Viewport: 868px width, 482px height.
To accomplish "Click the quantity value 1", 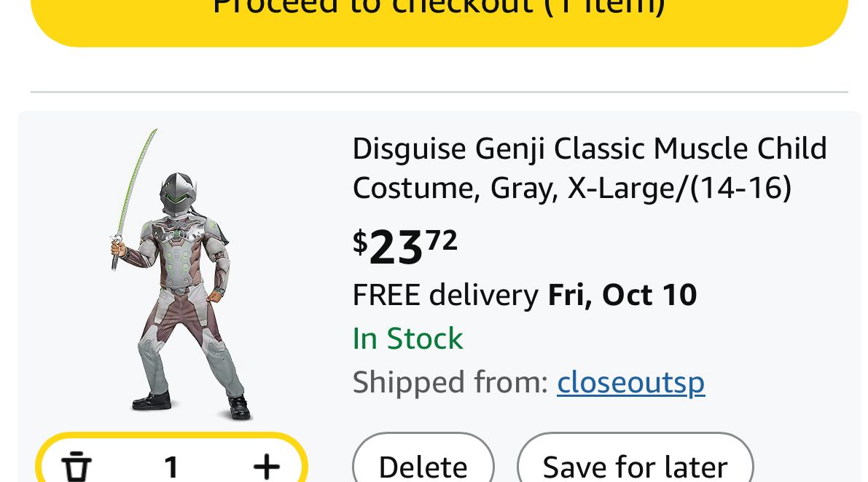I will click(x=171, y=467).
